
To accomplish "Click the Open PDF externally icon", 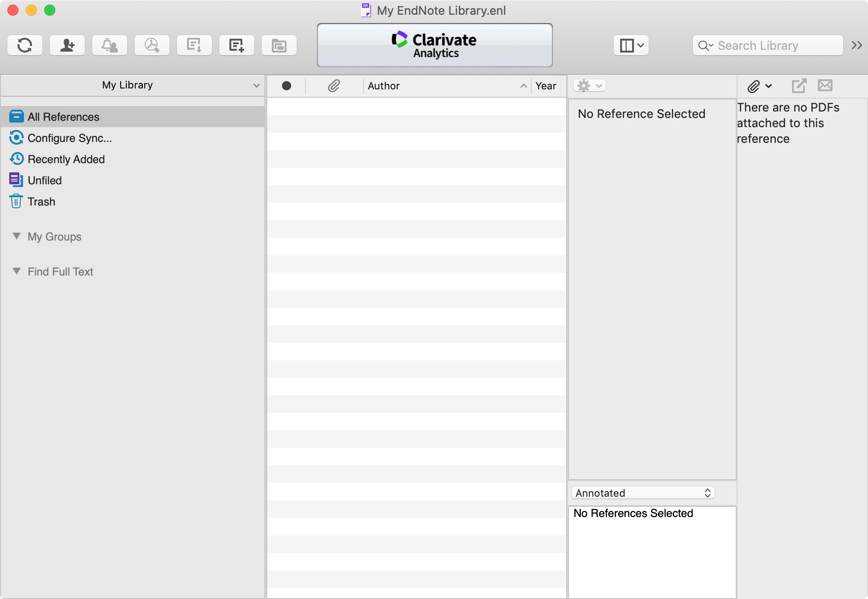I will [x=799, y=86].
